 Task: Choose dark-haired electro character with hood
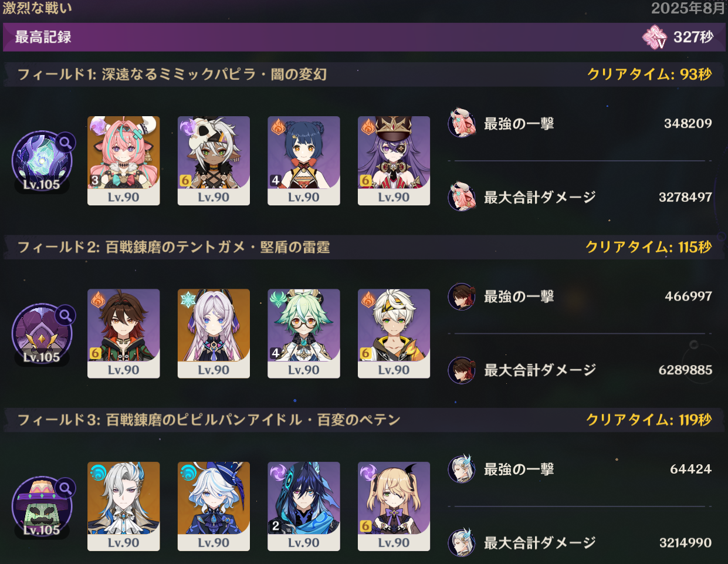[x=304, y=506]
